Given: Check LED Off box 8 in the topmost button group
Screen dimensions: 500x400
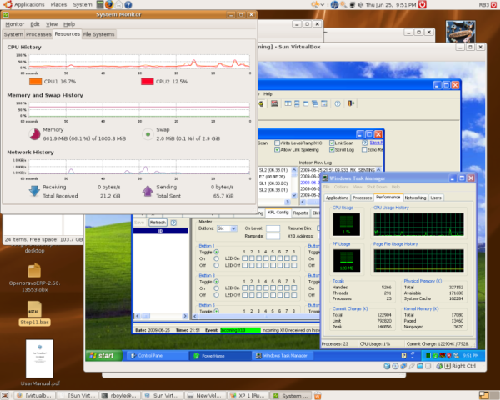Looking at the screenshot, I should point(294,265).
